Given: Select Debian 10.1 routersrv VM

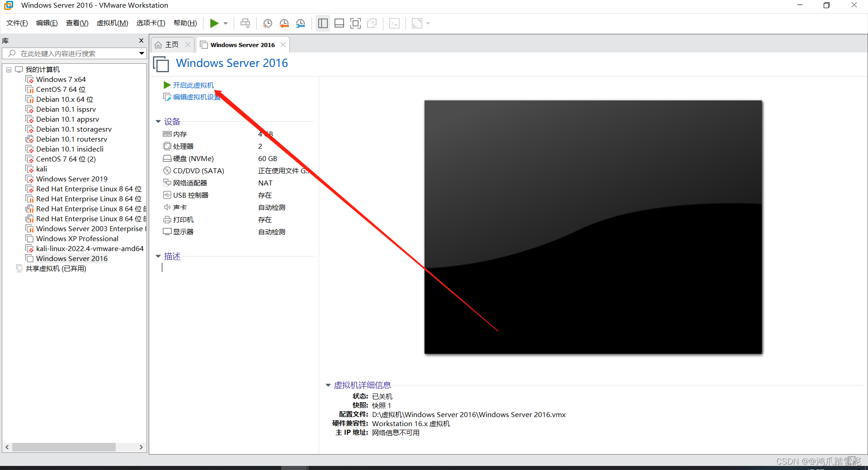Looking at the screenshot, I should point(71,139).
